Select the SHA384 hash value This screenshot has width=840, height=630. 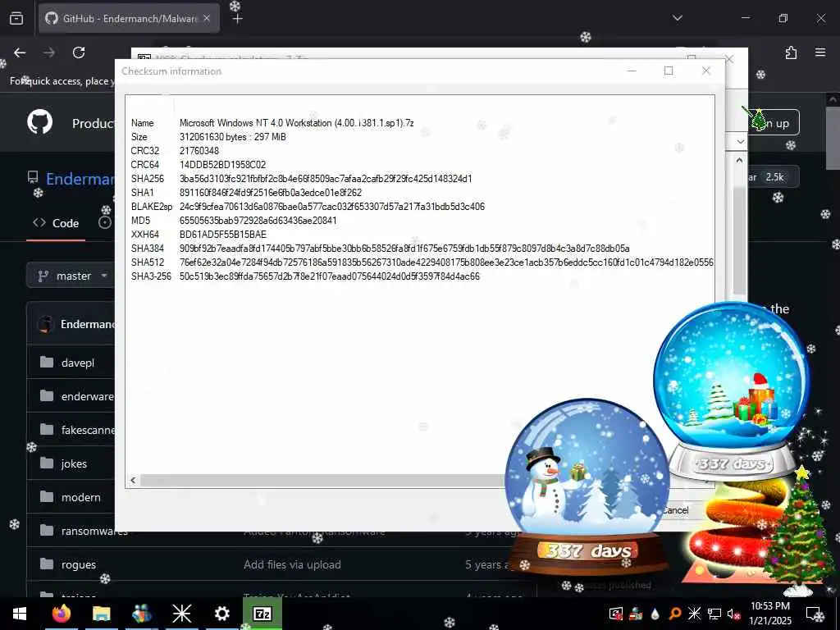(404, 248)
